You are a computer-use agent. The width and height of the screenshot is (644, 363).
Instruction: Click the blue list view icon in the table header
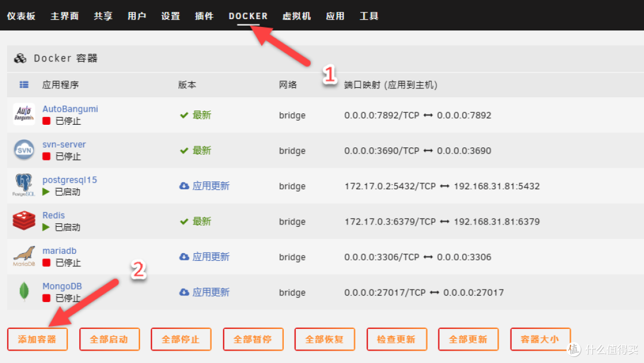23,84
